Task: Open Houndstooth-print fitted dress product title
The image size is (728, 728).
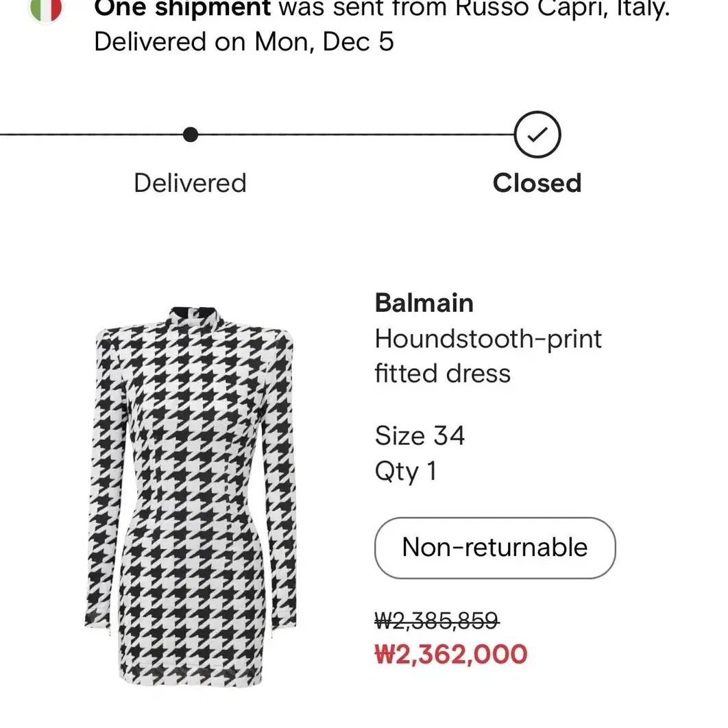Action: point(488,356)
